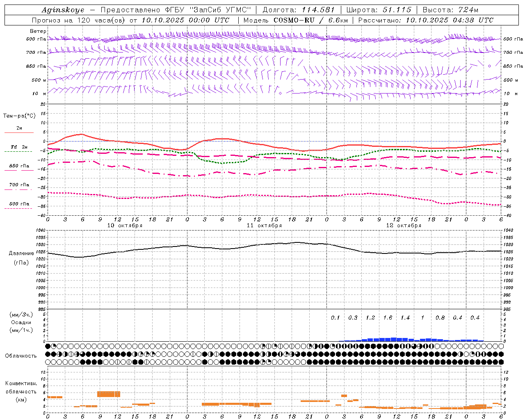525x420 pixels.
Task: Click the Облачность cloudiness label
Action: [21, 356]
